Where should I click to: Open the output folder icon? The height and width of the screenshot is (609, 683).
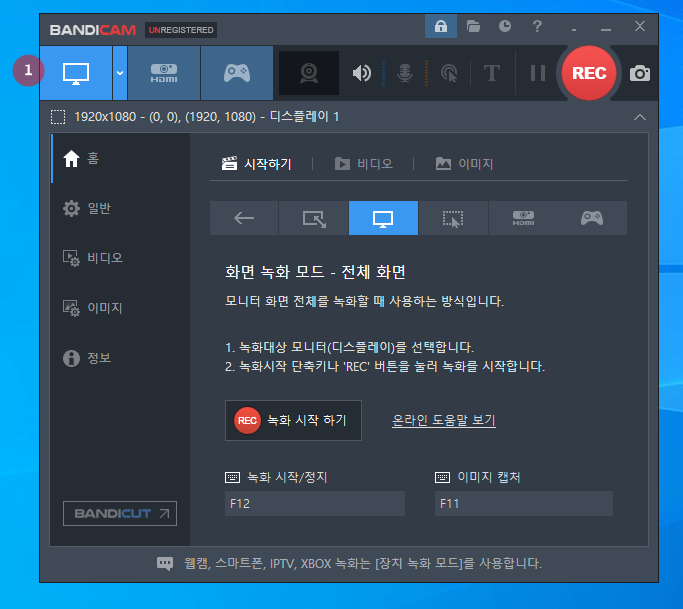(473, 26)
